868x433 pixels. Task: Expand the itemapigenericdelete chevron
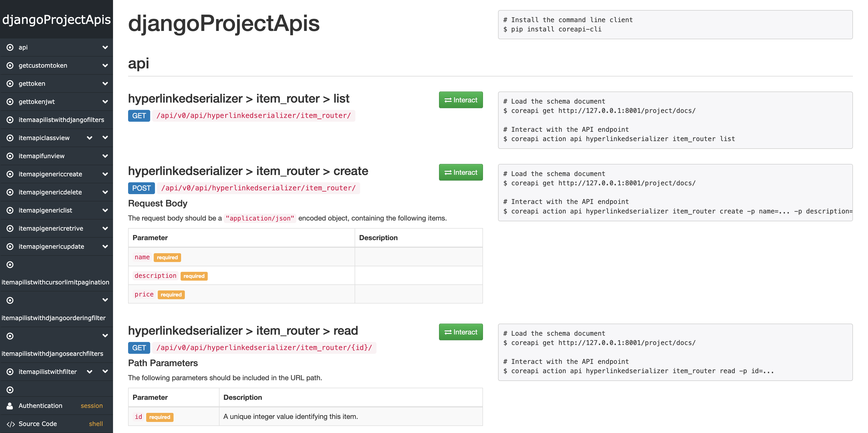[105, 192]
